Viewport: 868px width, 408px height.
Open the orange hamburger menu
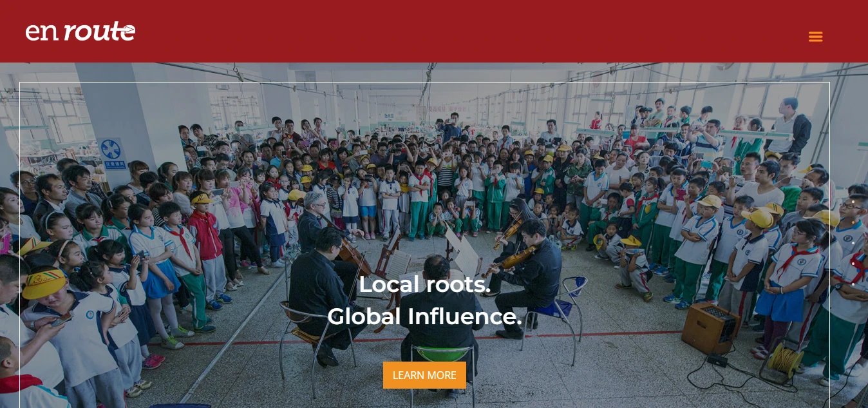(816, 37)
